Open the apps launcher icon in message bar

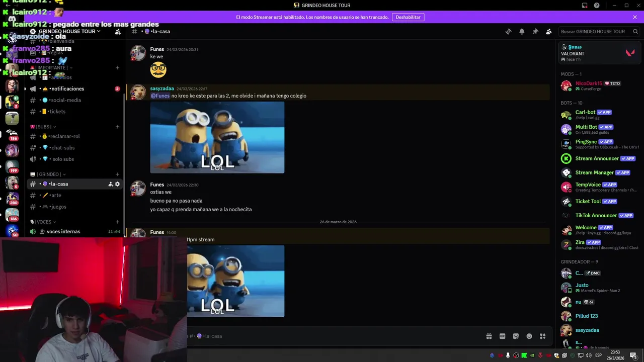click(x=543, y=336)
